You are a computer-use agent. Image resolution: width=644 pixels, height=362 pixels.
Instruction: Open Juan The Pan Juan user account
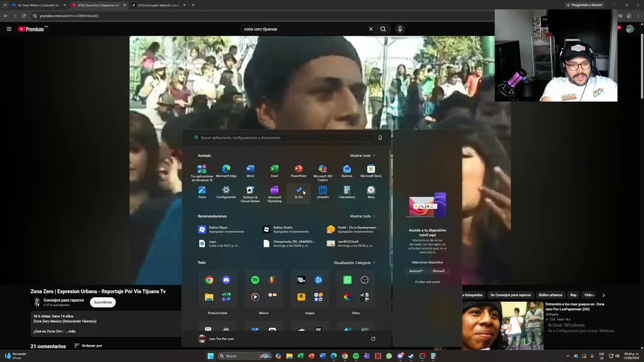(216, 339)
